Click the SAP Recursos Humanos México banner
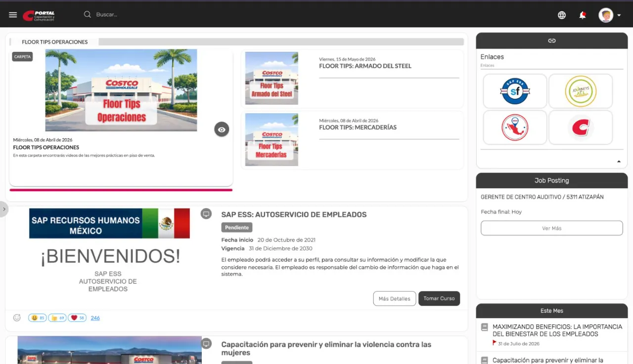The height and width of the screenshot is (364, 633). coord(109,223)
